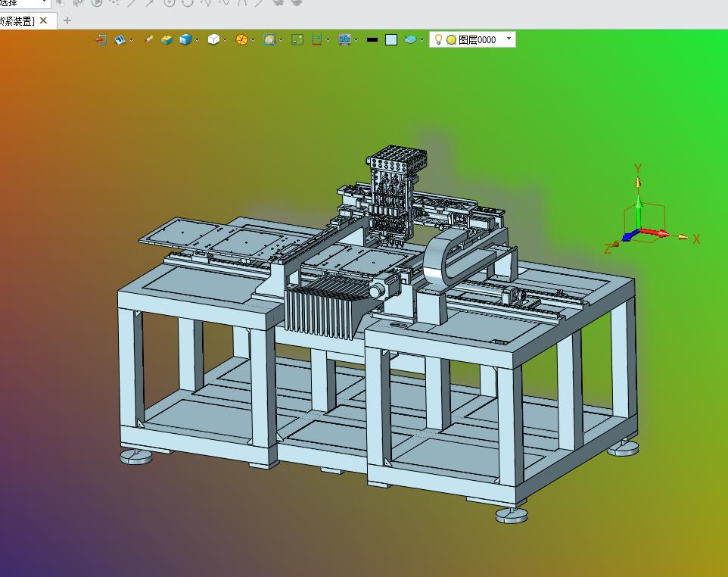The height and width of the screenshot is (577, 728).
Task: Toggle the stacked-layers icon beside the layer box
Action: click(x=410, y=39)
